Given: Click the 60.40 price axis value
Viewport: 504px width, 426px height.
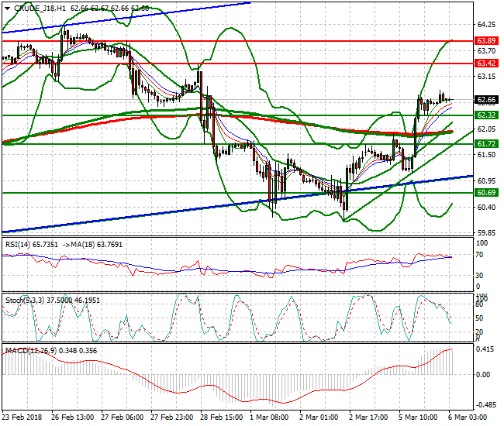Looking at the screenshot, I should tap(486, 208).
